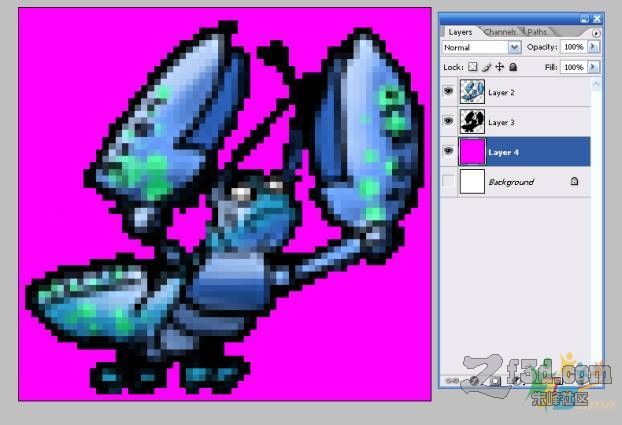Select the Layers tab
The height and width of the screenshot is (425, 622).
coord(460,32)
